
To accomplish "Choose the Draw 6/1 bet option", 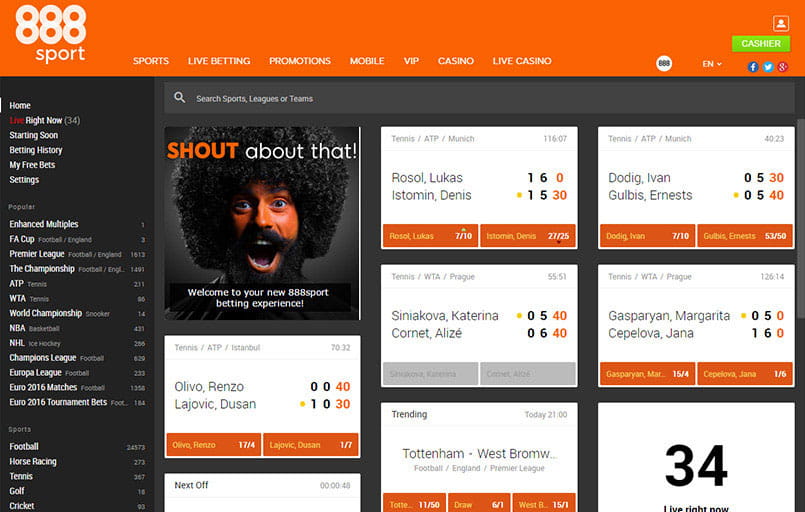I will 479,503.
